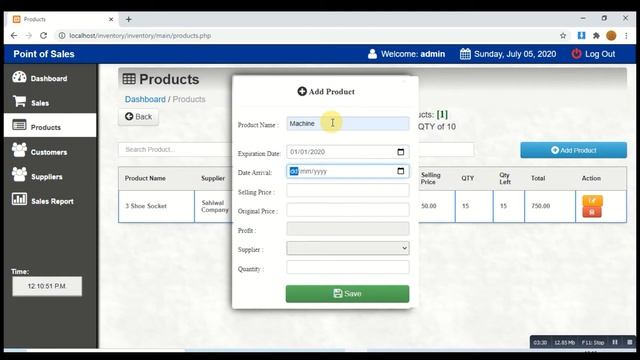Stop the screen recording
This screenshot has width=640, height=360.
click(630, 342)
